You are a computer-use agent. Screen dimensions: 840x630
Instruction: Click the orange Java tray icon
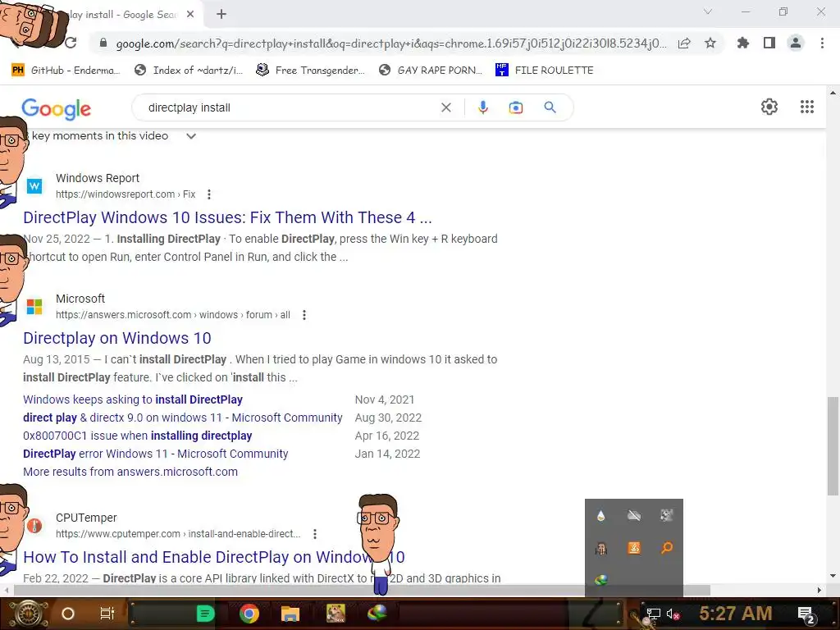[634, 548]
